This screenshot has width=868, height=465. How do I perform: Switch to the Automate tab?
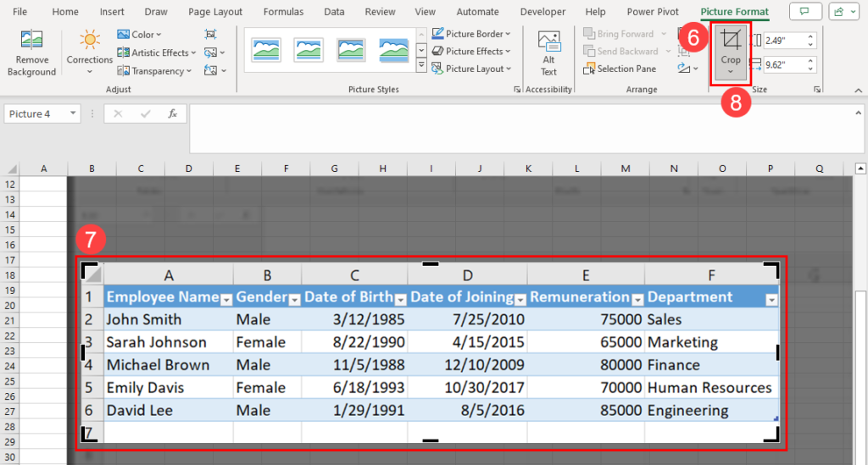pos(477,12)
